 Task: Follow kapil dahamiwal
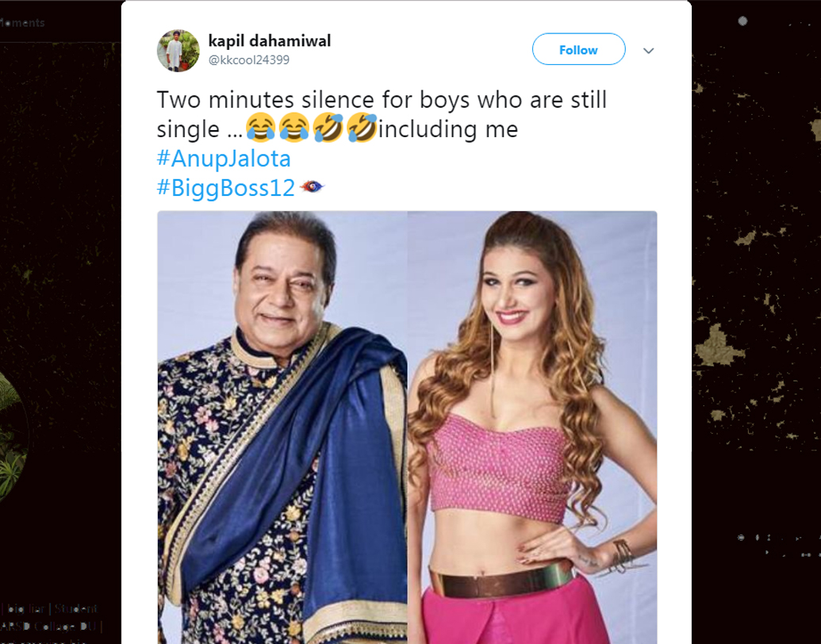pos(578,49)
